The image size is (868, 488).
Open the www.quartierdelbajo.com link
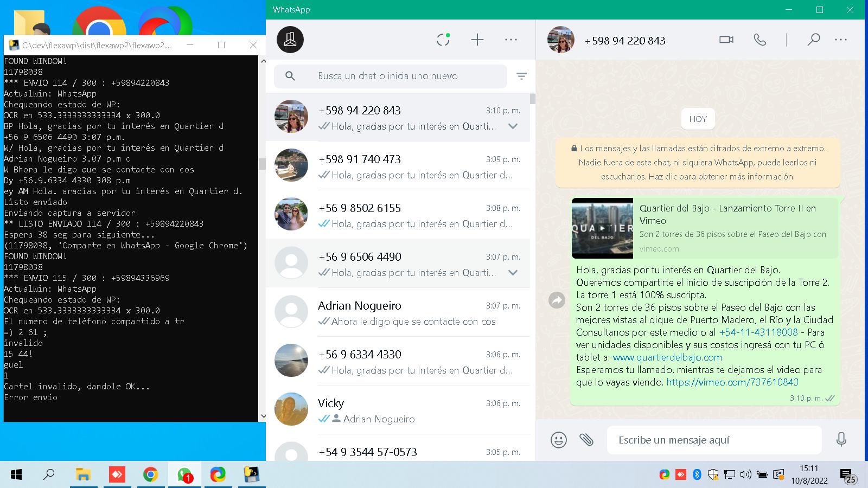pos(667,357)
